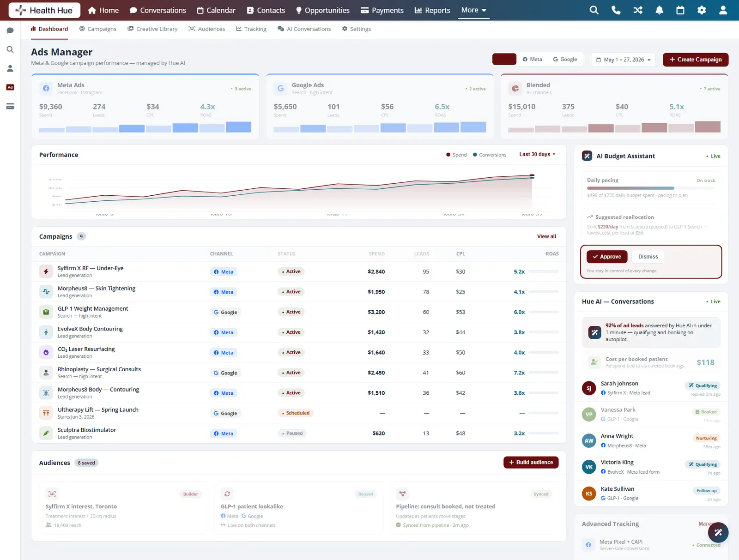
Task: Switch to the AI Conversations tab
Action: click(304, 29)
